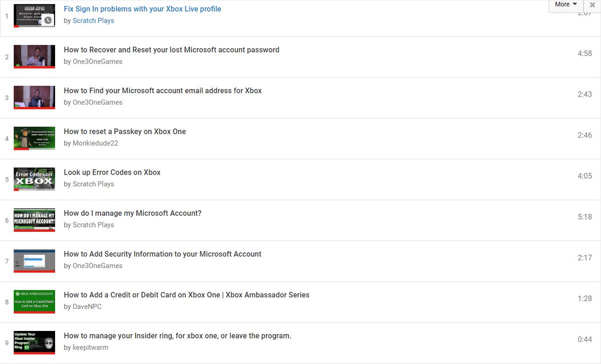Click the 4:58 duration label

pos(584,54)
